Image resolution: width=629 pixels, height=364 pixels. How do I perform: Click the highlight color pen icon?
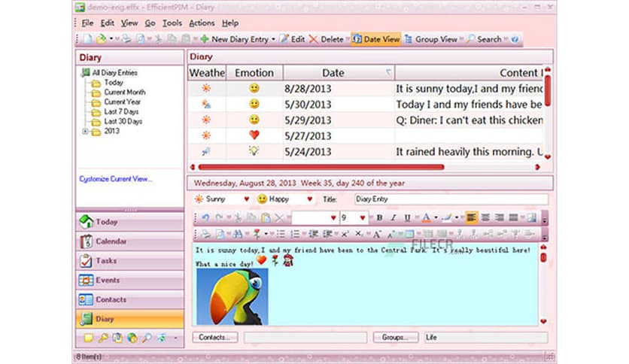pos(446,217)
